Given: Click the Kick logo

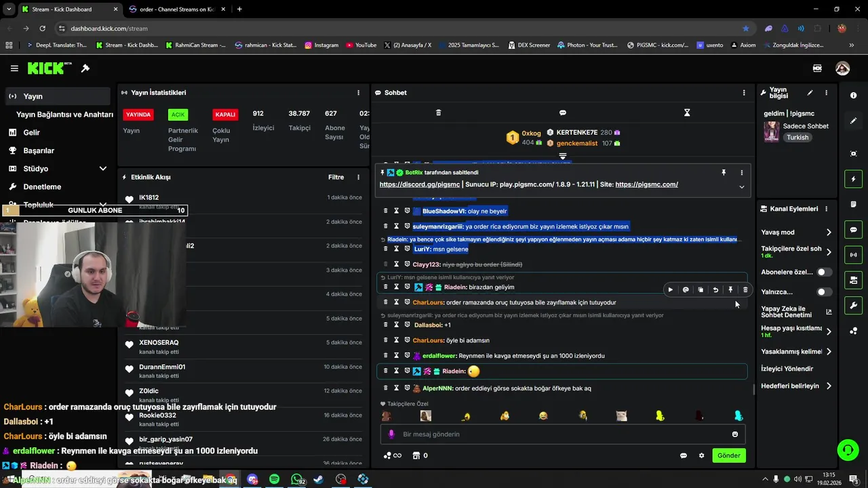Looking at the screenshot, I should tap(50, 68).
